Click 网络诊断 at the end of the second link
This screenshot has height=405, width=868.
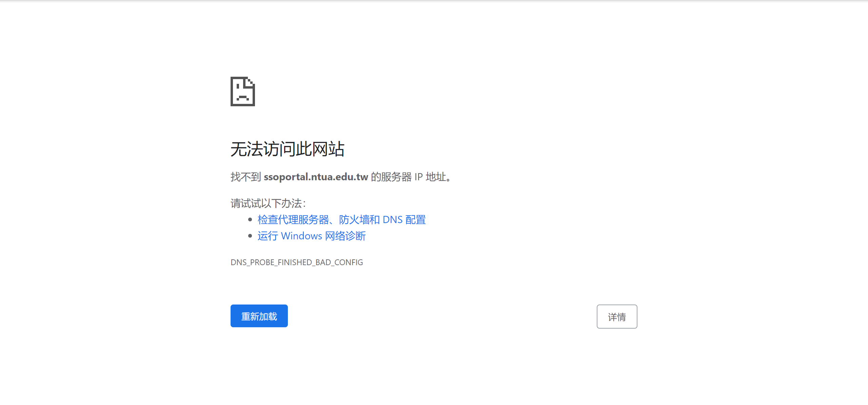click(345, 236)
